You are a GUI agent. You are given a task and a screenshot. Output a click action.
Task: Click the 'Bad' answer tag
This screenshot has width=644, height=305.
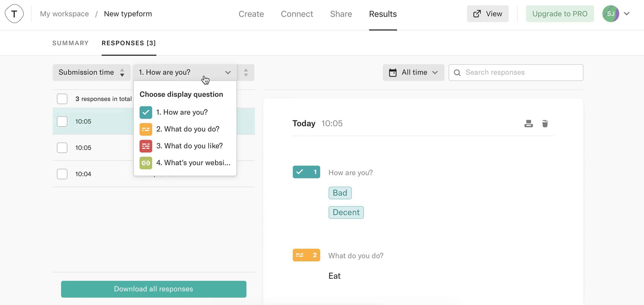point(340,193)
